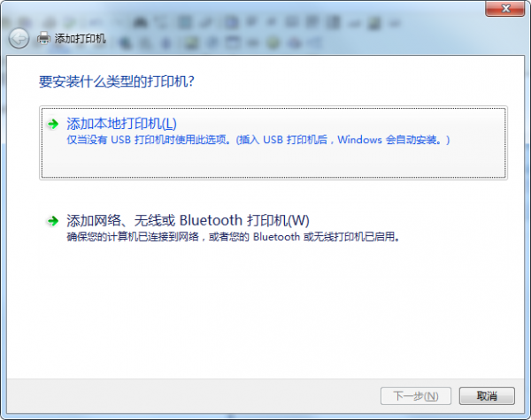531x420 pixels.
Task: Click the 添加打印机 window title text
Action: (x=81, y=39)
